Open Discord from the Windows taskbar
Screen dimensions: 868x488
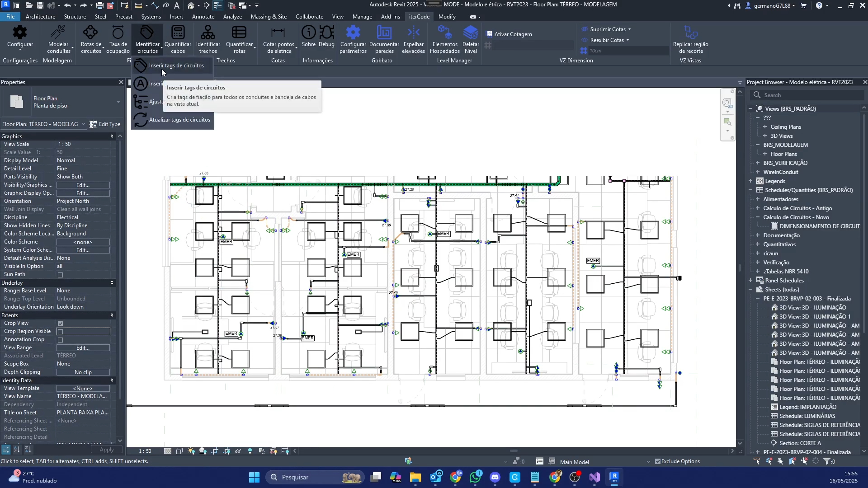[495, 477]
